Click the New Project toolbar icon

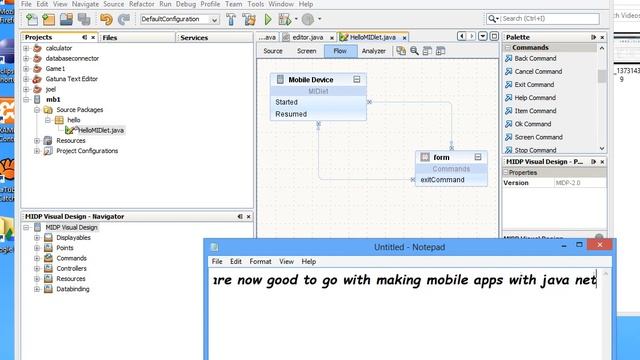[49, 19]
